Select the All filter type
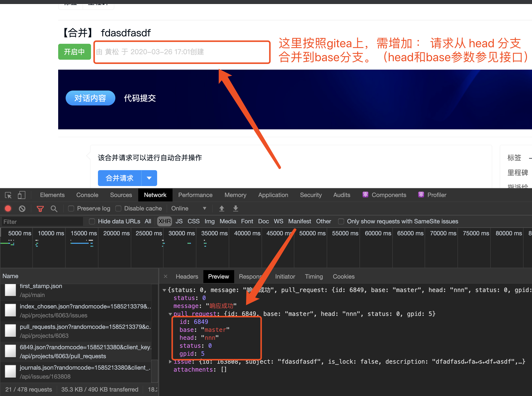 pyautogui.click(x=148, y=221)
